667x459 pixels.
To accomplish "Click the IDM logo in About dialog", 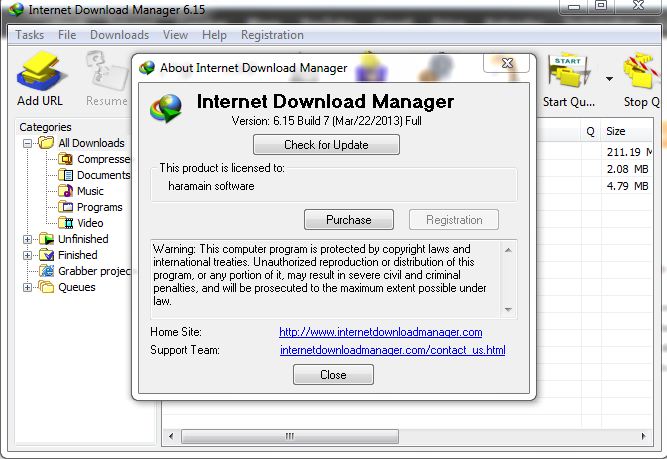I will [166, 108].
